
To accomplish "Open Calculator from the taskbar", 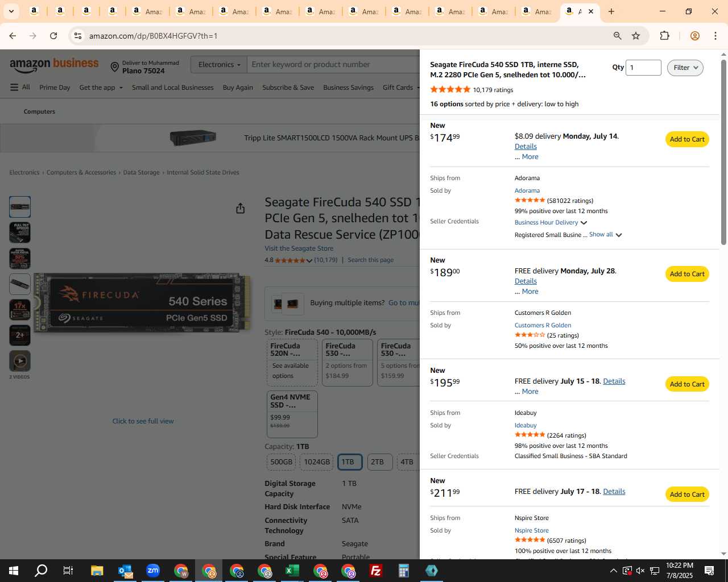I will pos(404,571).
